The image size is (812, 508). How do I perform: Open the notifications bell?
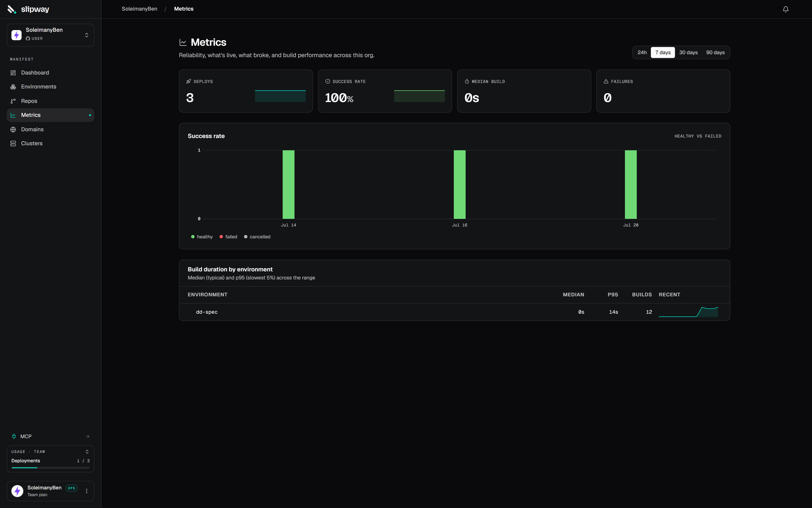(x=786, y=9)
